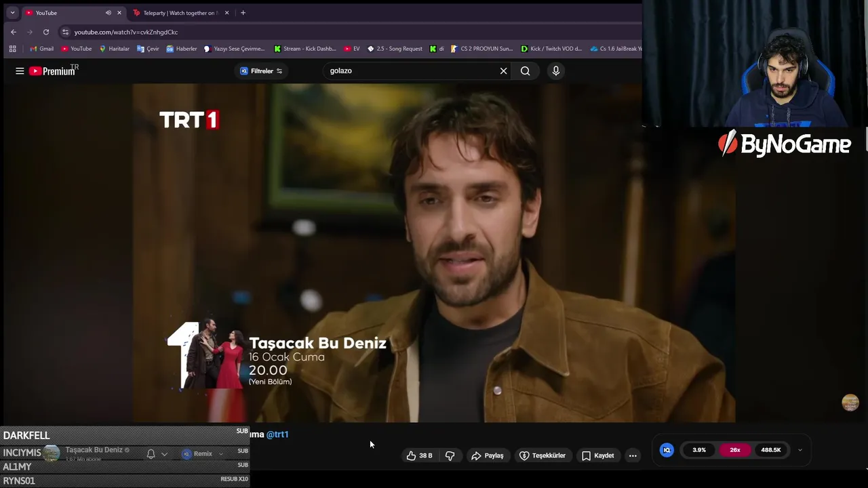Open the EV bookmark

coord(352,49)
